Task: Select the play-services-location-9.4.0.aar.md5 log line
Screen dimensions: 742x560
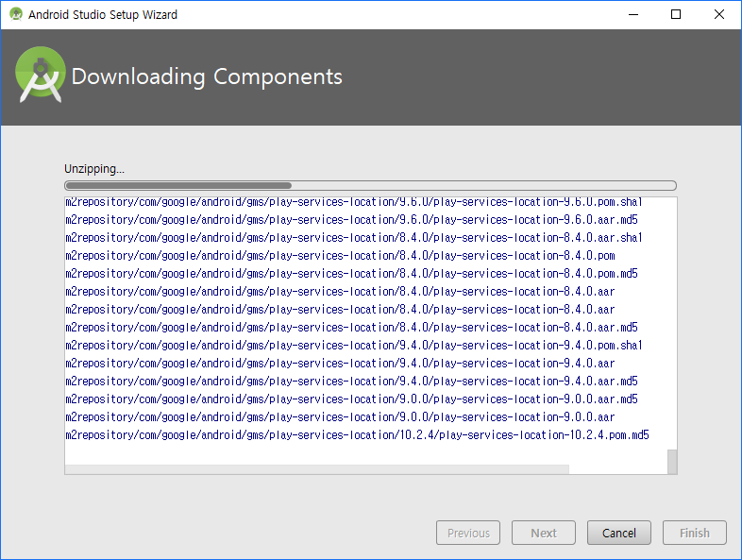Action: pyautogui.click(x=351, y=382)
